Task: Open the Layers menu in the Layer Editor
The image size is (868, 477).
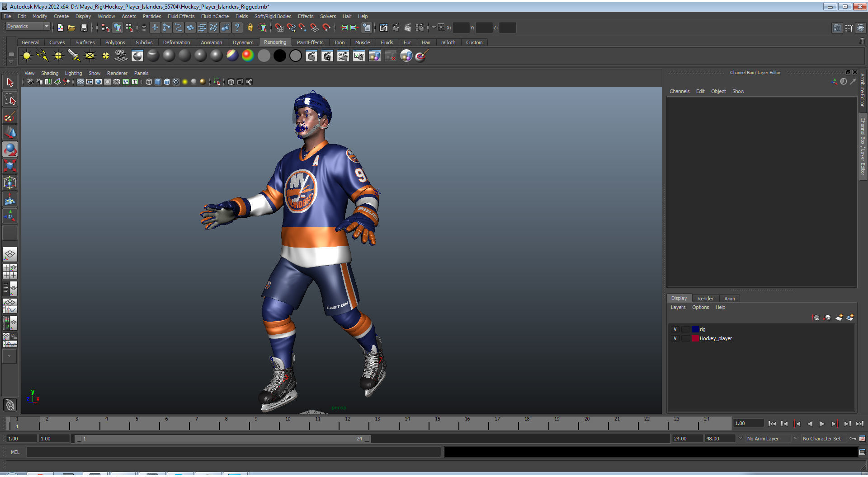Action: coord(678,307)
